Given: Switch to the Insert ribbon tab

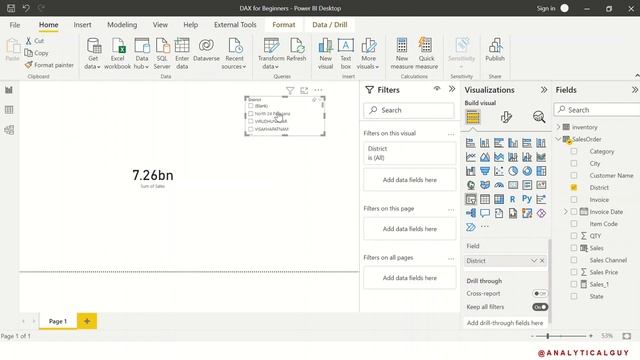Looking at the screenshot, I should tap(82, 25).
